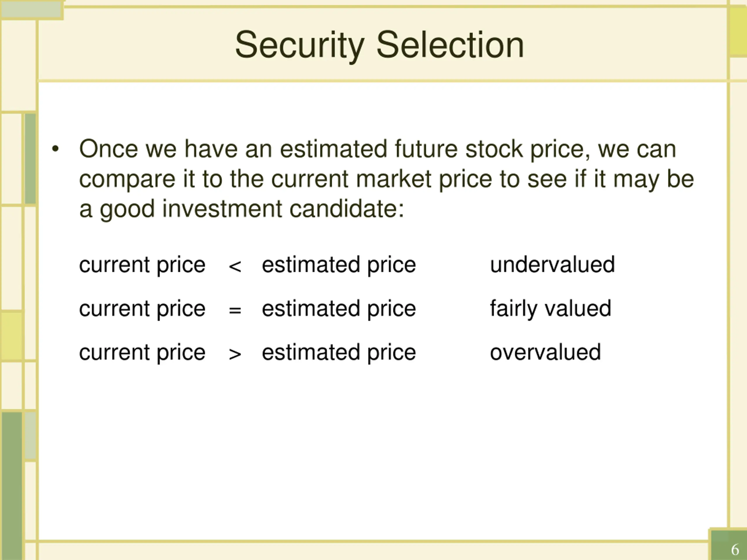Click the second current price text
The height and width of the screenshot is (560, 747).
coord(142,309)
